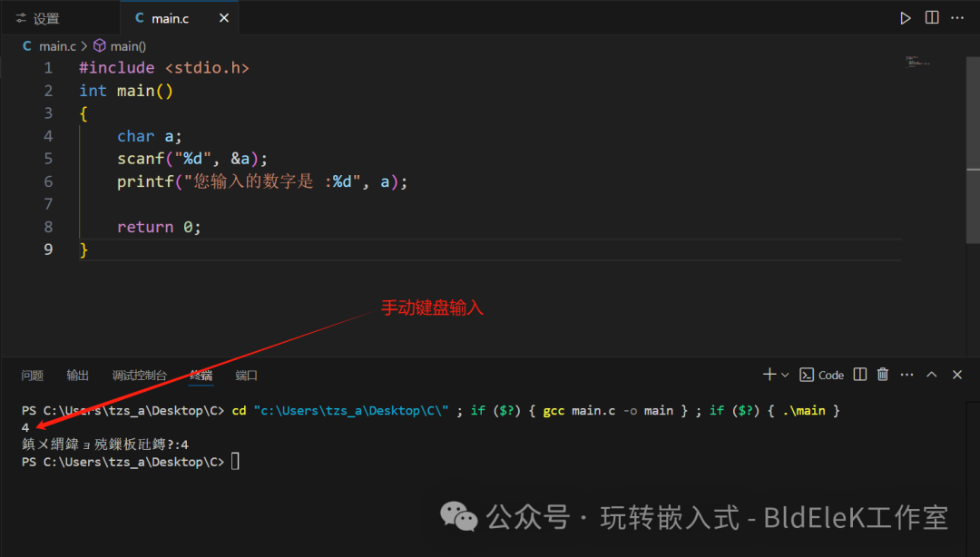The height and width of the screenshot is (557, 980).
Task: Click the editor vertical scrollbar
Action: [x=973, y=150]
